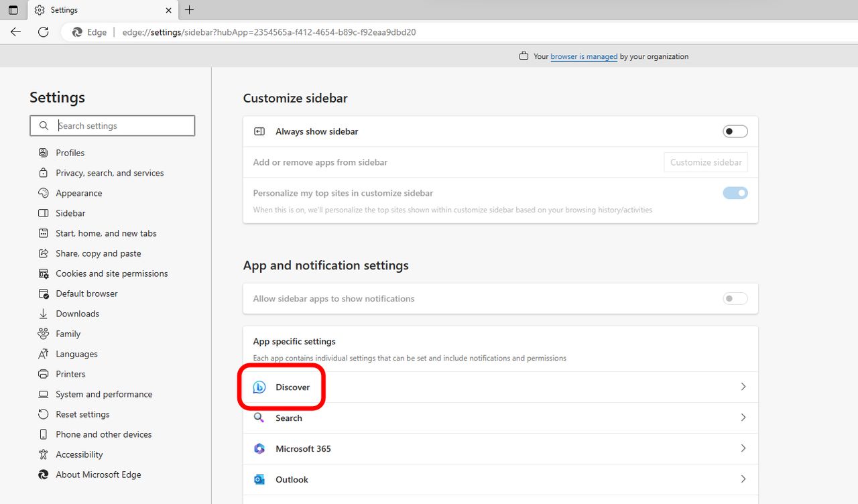Toggle Personalize my top sites switch
The width and height of the screenshot is (858, 504).
(735, 193)
